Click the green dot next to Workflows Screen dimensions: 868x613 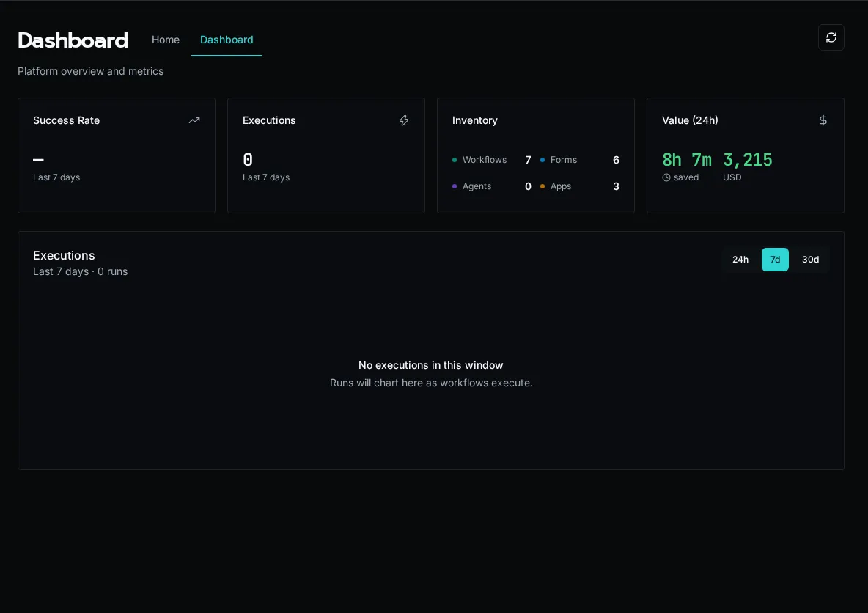click(455, 160)
